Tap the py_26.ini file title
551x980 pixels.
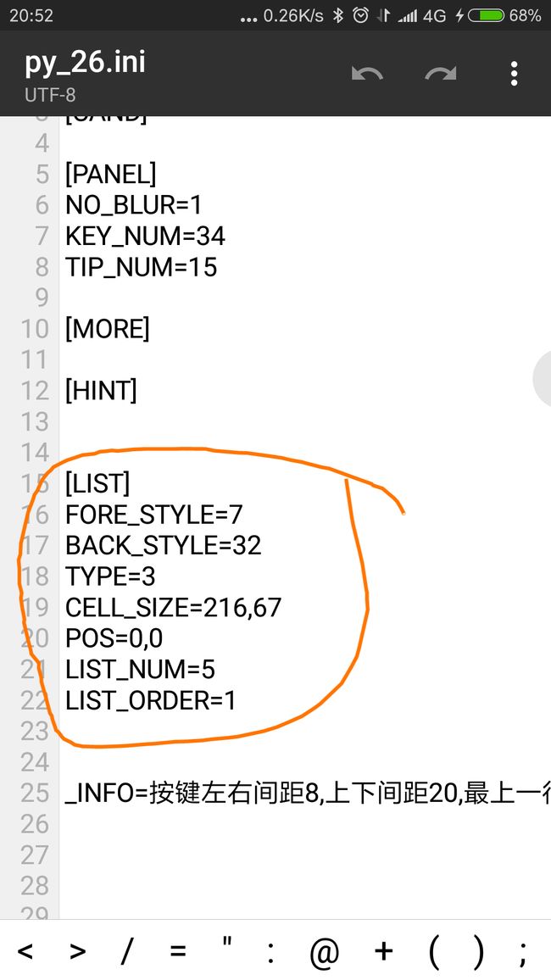coord(85,63)
